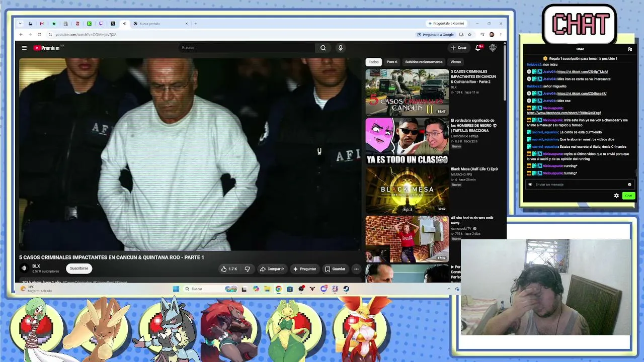Click the video title '5 CASOS CRIMINALES IMPACTANTES'

point(112,257)
